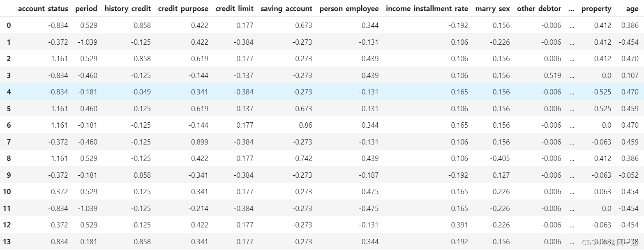Select row index 0

pyautogui.click(x=9, y=25)
